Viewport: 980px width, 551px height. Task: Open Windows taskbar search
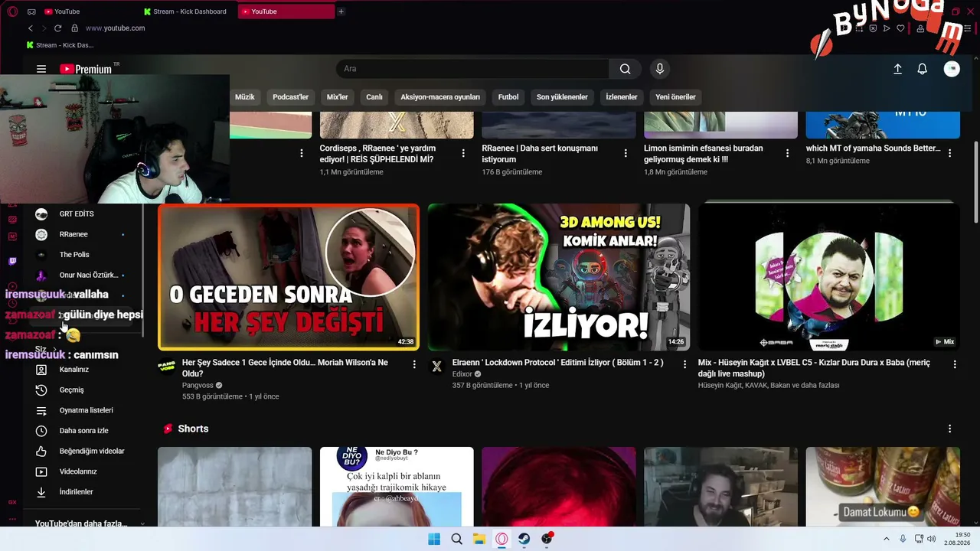coord(457,539)
